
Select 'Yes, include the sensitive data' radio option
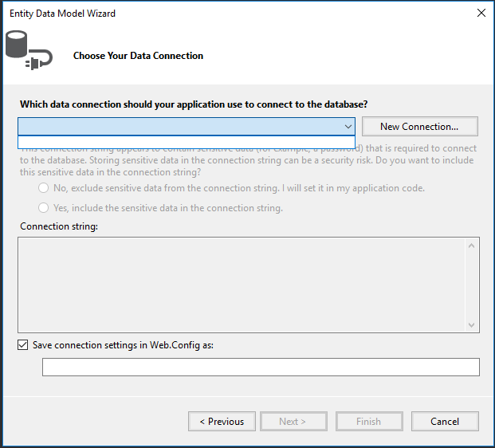click(x=44, y=208)
